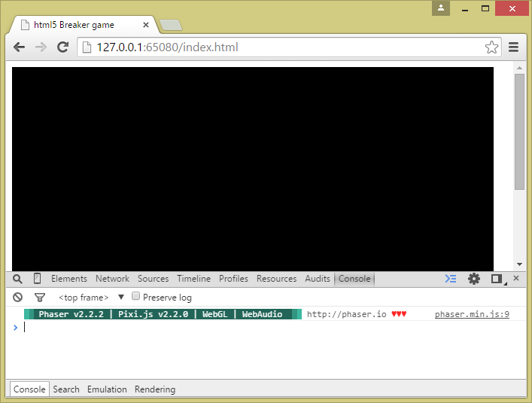Open the Network panel
Screen dimensions: 532x403
pos(112,279)
